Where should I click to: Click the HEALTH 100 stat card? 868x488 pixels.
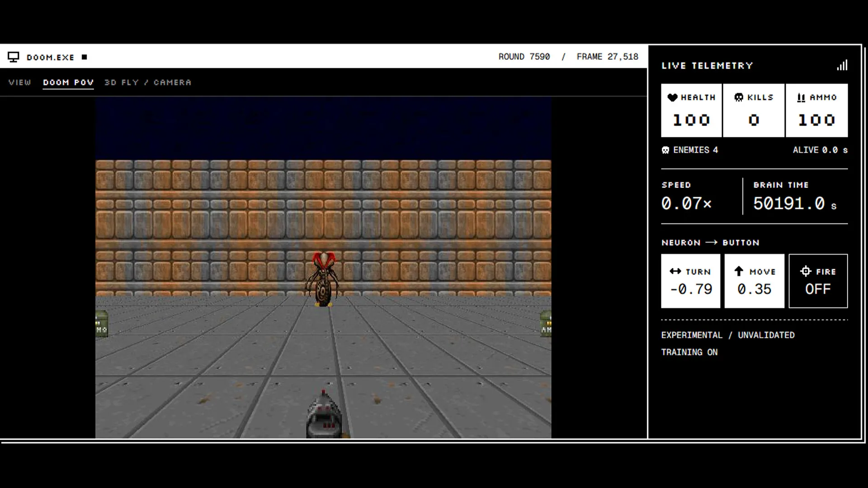[691, 110]
